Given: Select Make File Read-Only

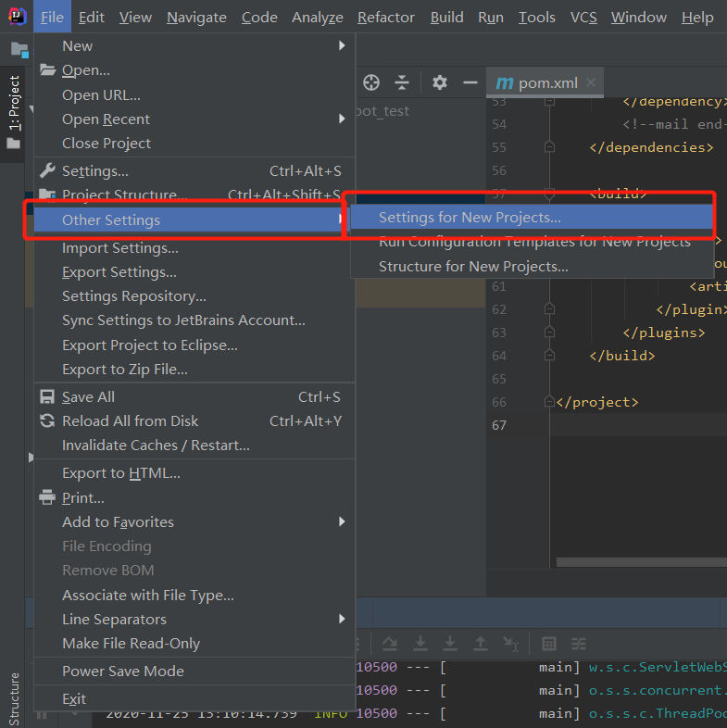Looking at the screenshot, I should (x=194, y=643).
